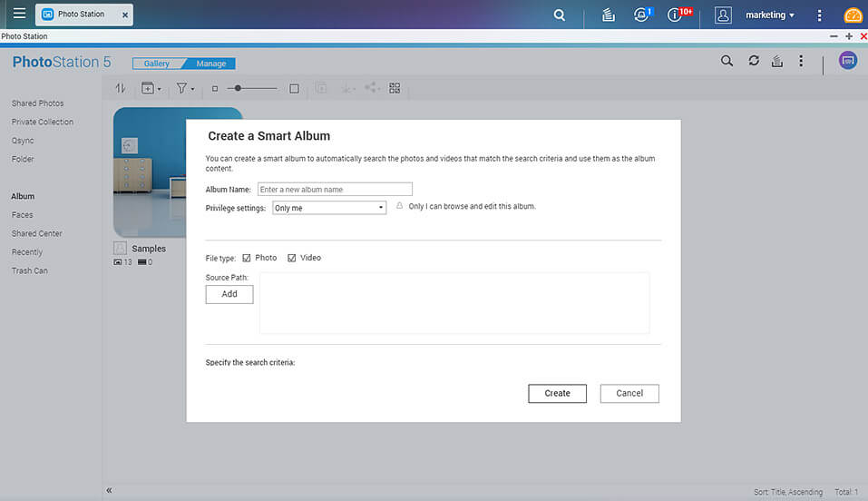Click the purple casting device icon
The height and width of the screenshot is (501, 868).
(847, 61)
